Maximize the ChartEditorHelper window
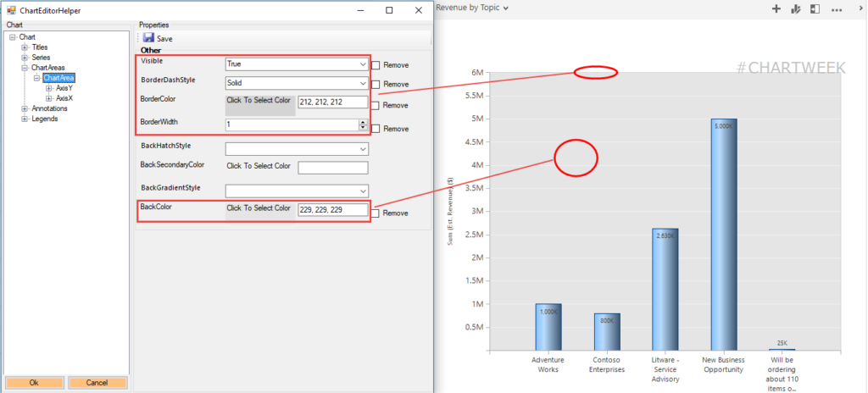868x393 pixels. coord(388,10)
